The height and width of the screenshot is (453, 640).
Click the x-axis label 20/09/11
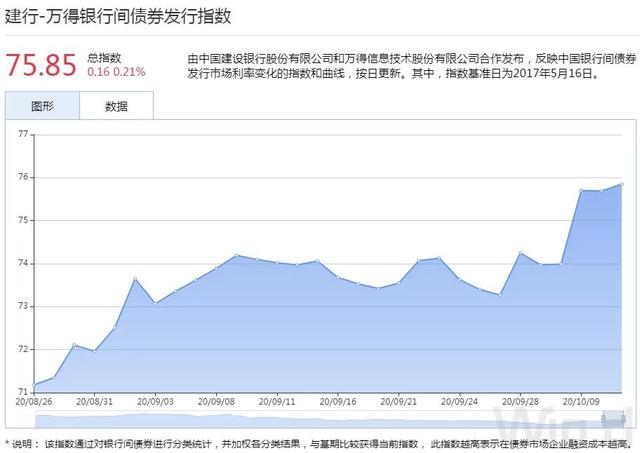[277, 402]
